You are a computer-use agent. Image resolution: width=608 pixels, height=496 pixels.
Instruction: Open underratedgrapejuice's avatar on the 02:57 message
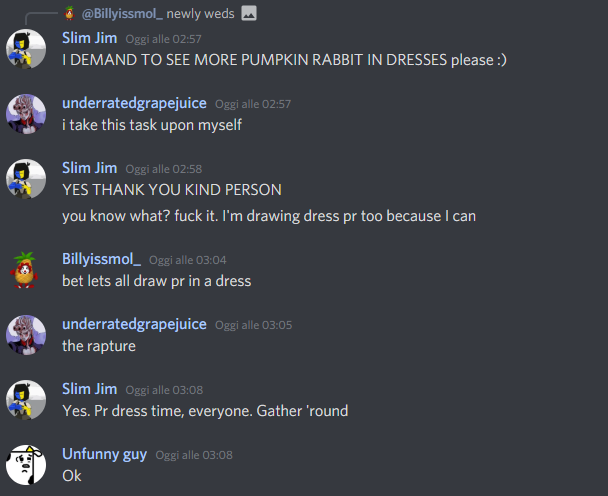point(26,114)
